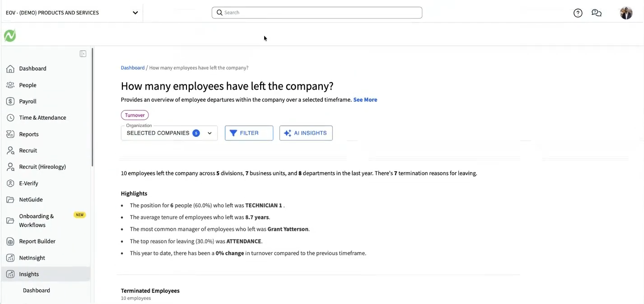
Task: Click the Payroll dollar icon in sidebar
Action: 10,101
